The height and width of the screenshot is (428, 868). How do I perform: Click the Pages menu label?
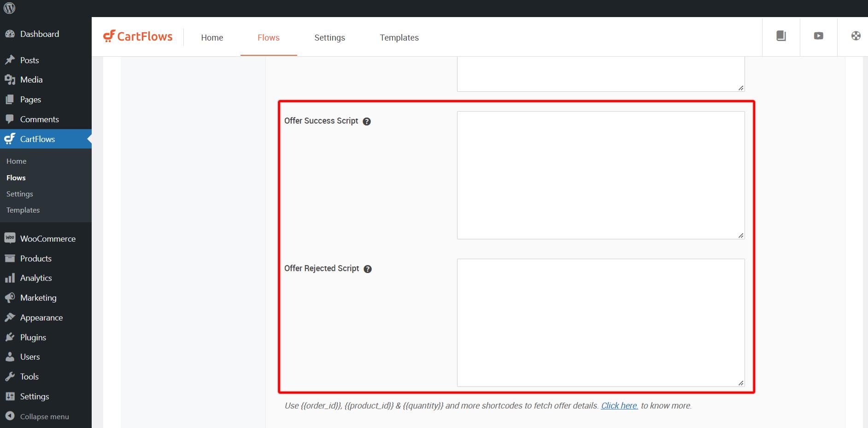30,100
